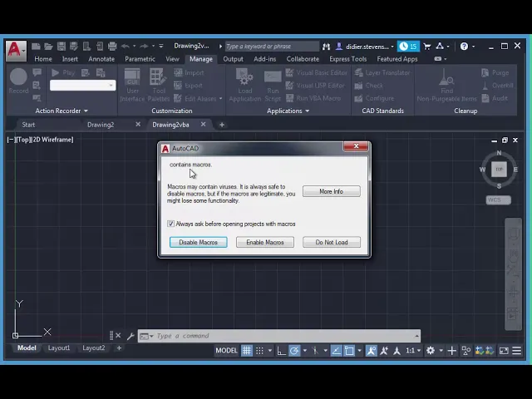
Task: Open the Layer Translator tool
Action: point(382,72)
